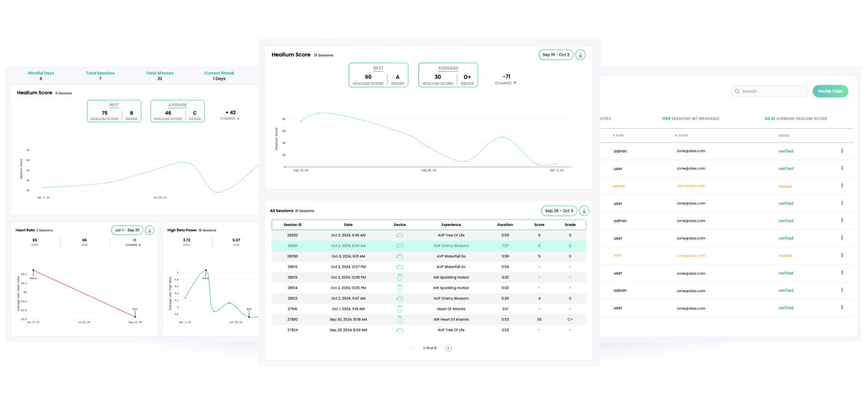
Task: Click the Duration column header
Action: pos(505,225)
